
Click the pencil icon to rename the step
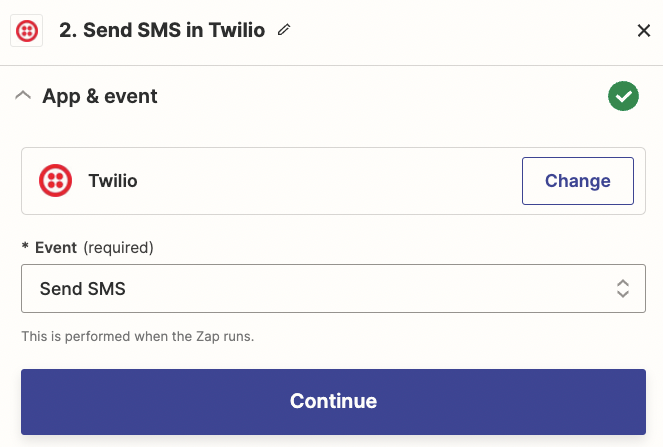(x=284, y=31)
